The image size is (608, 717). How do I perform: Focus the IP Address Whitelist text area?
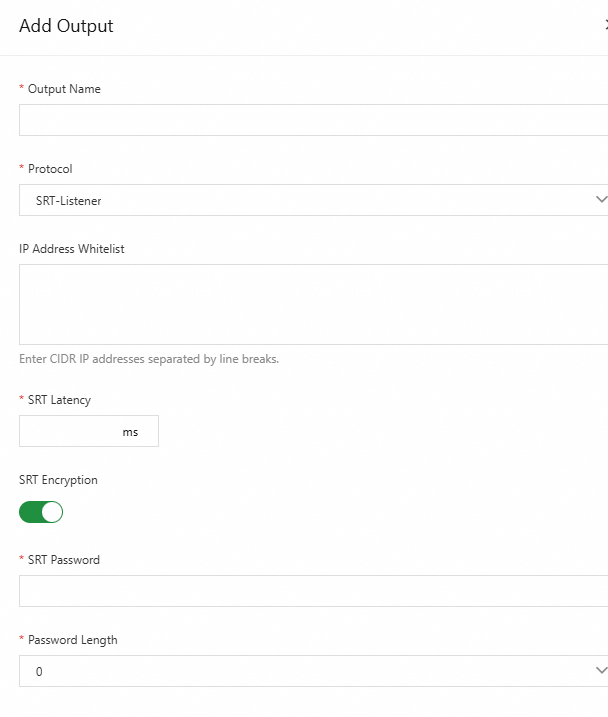(x=312, y=304)
